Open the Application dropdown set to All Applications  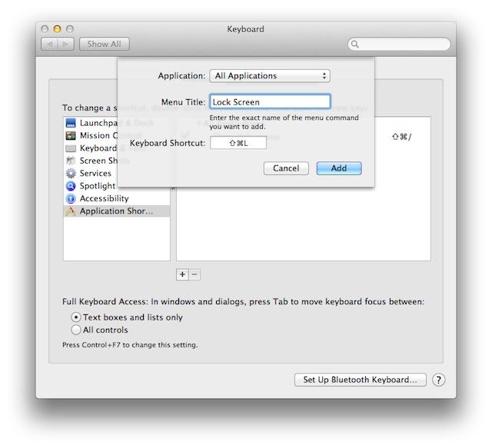click(270, 76)
